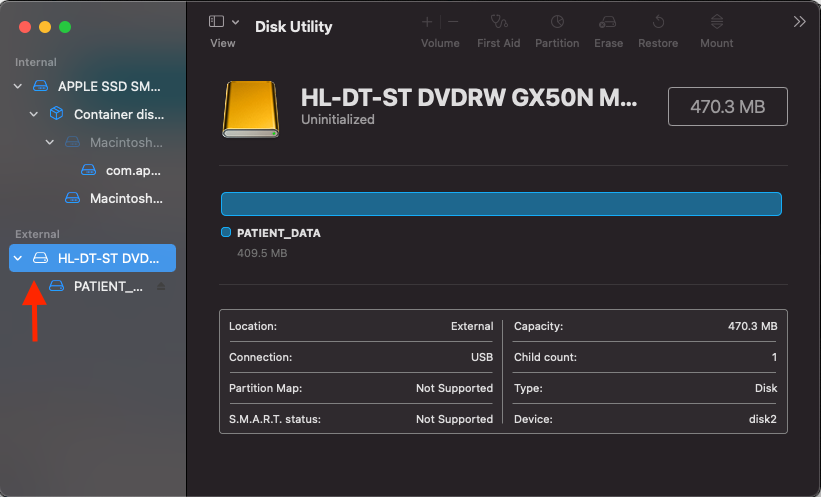The image size is (821, 497).
Task: Click the Restore toolbar icon
Action: click(658, 22)
